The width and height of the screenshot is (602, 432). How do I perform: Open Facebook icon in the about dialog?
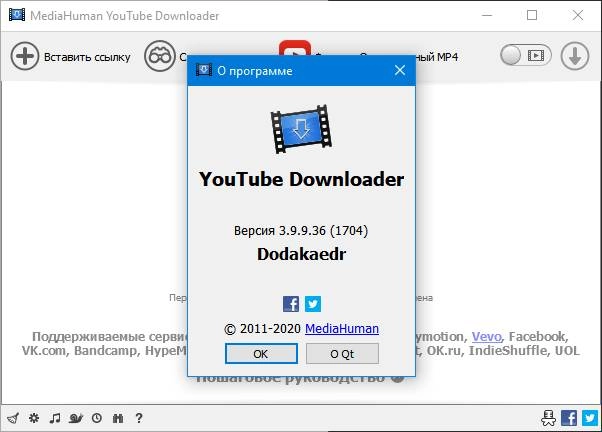[291, 304]
